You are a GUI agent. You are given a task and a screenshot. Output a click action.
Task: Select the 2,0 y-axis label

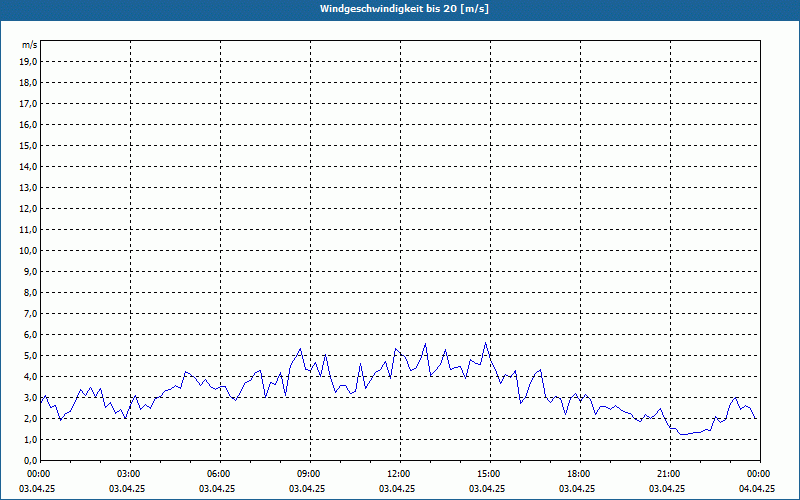[31, 418]
